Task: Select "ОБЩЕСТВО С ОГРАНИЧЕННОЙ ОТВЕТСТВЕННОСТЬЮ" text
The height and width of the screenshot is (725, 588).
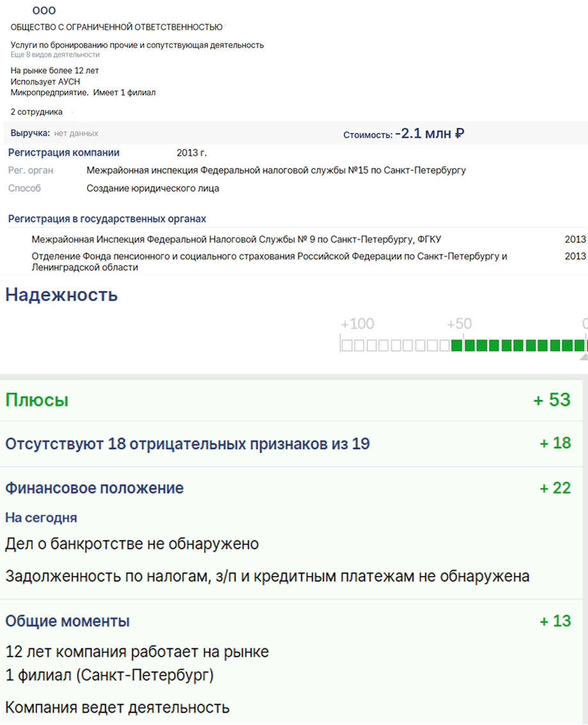Action: [x=116, y=27]
